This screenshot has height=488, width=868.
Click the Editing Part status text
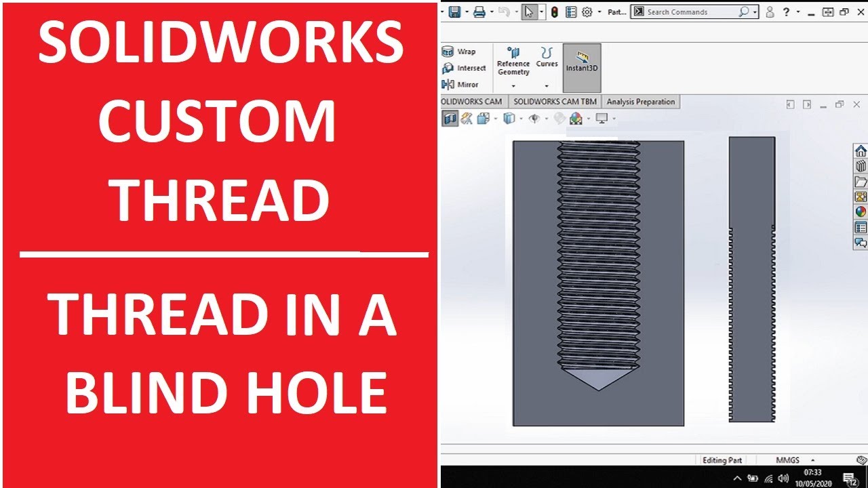722,460
